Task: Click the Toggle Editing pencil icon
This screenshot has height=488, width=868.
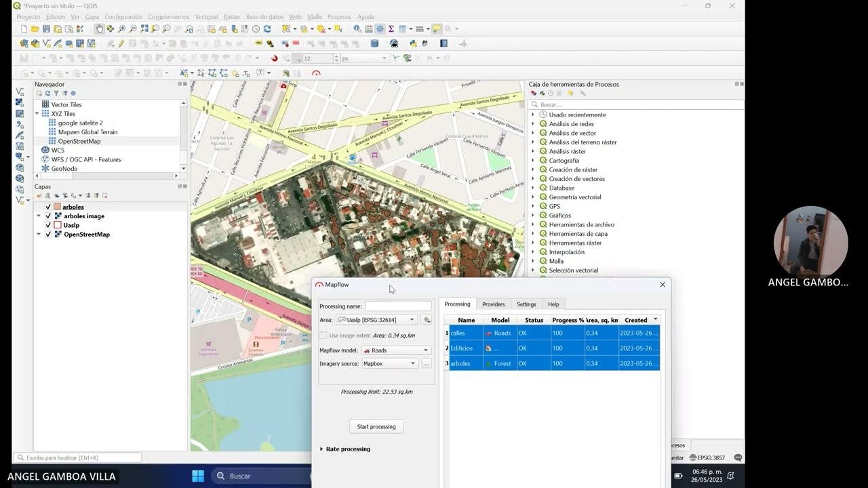Action: click(x=121, y=43)
